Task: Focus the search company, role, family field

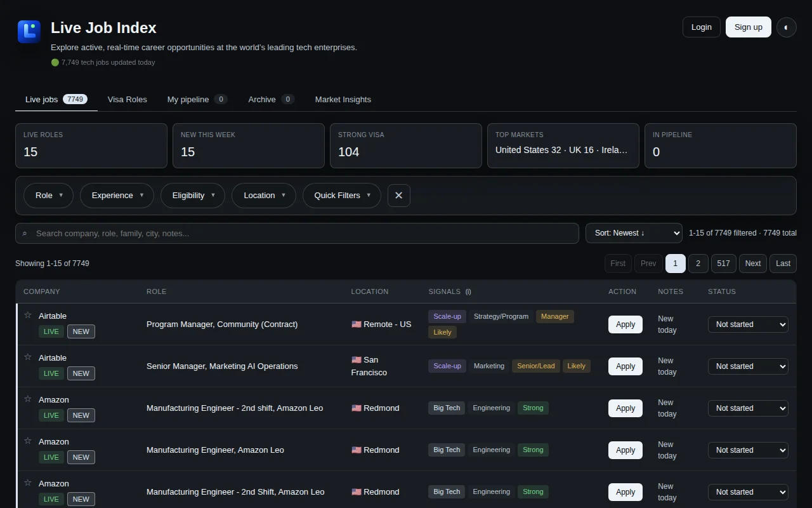Action: 297,233
